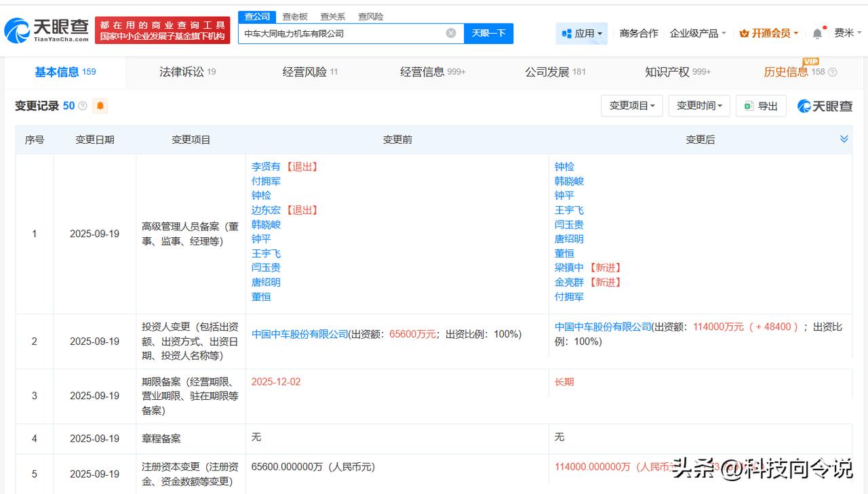The height and width of the screenshot is (494, 868).
Task: Open the 变更项目 filter dropdown
Action: 631,106
